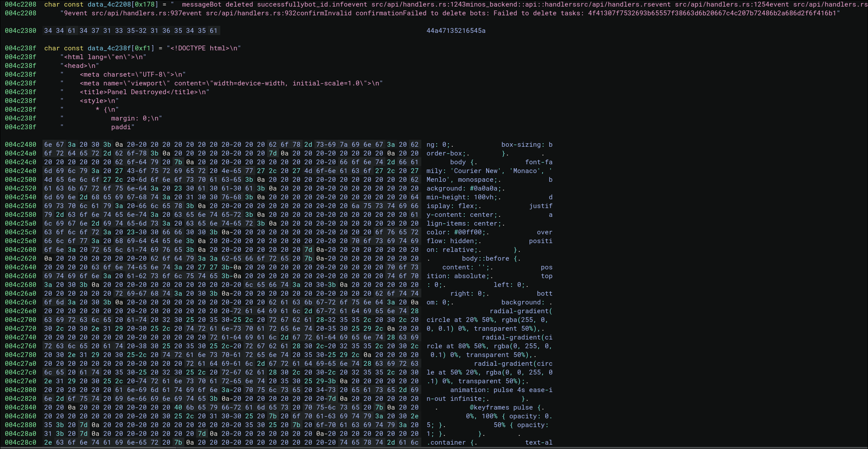Click ASCII text "rcle at 80% 50%, rgba(0, 255, 0,"
868x449 pixels.
[490, 346]
